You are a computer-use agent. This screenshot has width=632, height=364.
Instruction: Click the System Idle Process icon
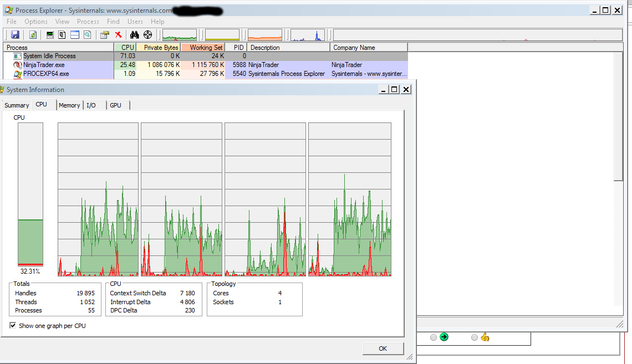point(18,56)
